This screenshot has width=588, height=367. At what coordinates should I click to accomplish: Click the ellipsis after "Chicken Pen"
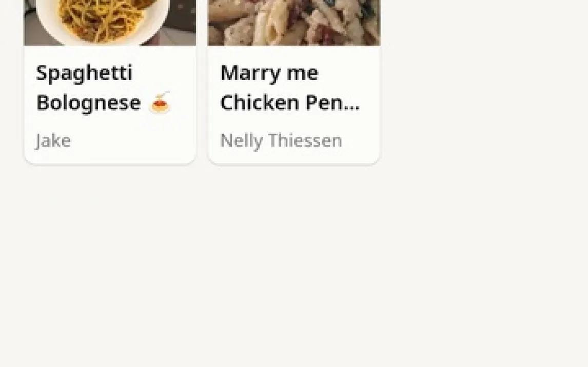352,105
